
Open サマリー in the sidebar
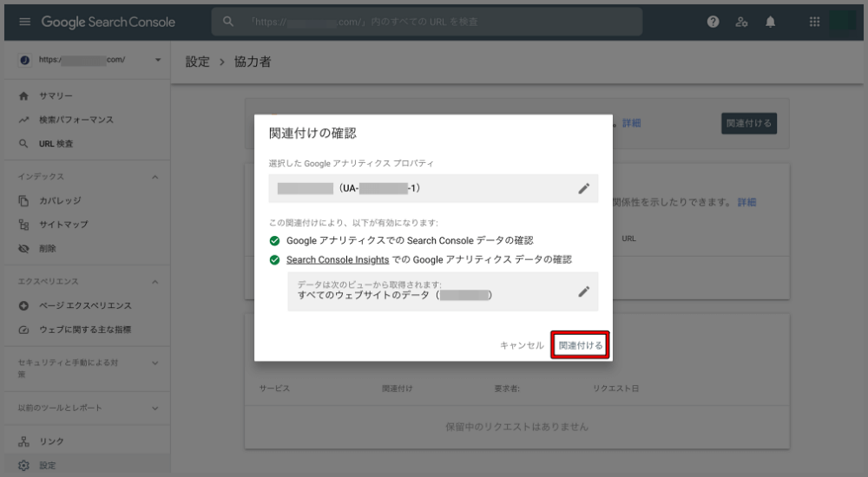56,95
